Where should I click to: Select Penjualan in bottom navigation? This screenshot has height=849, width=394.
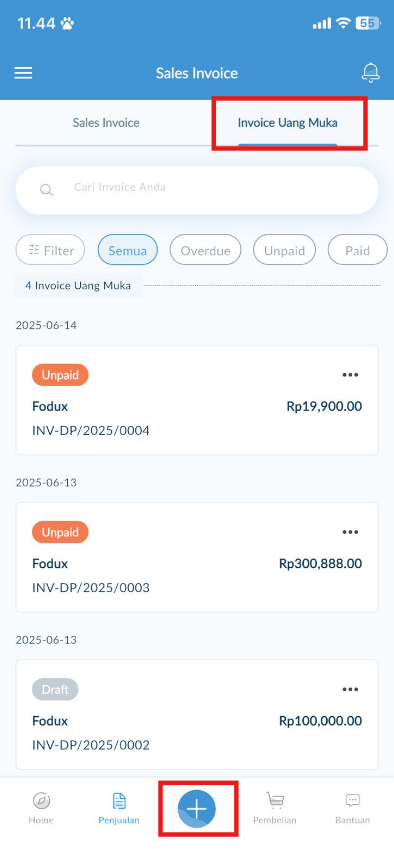click(x=119, y=808)
